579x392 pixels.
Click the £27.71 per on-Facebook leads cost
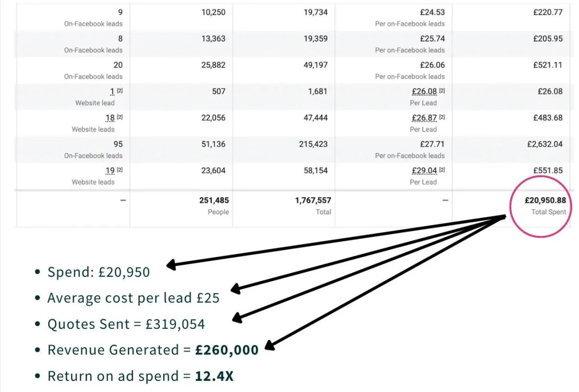[432, 144]
